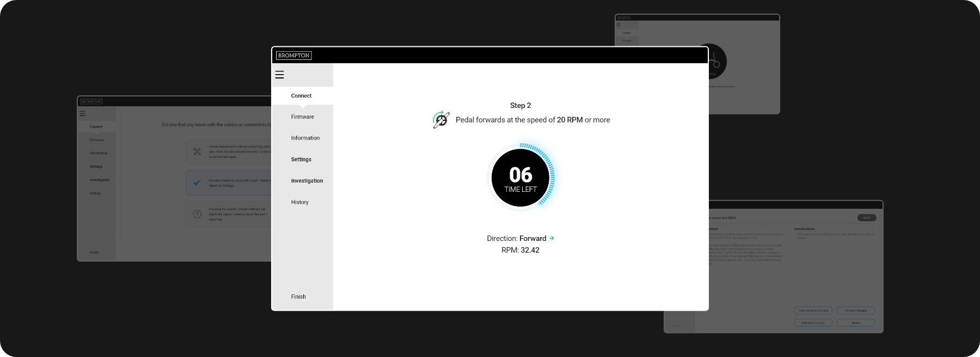Select the Neither option button
The image size is (980, 357).
[x=855, y=323]
